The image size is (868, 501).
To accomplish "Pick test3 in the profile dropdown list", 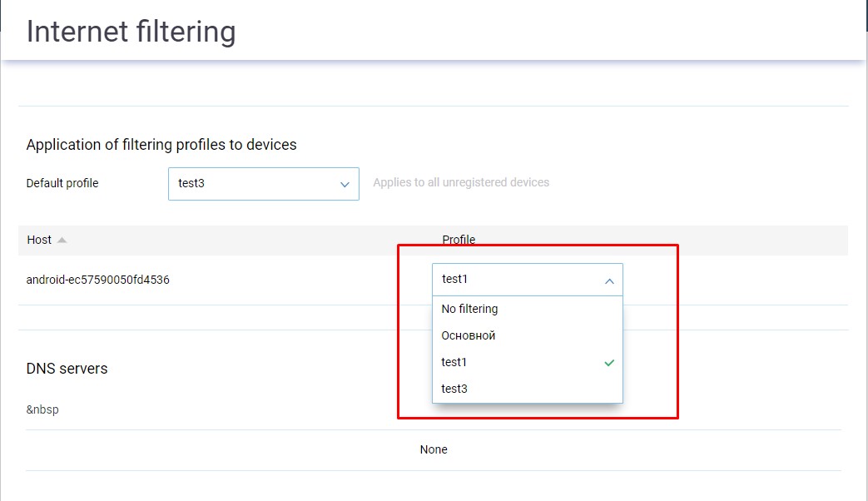I will [527, 389].
